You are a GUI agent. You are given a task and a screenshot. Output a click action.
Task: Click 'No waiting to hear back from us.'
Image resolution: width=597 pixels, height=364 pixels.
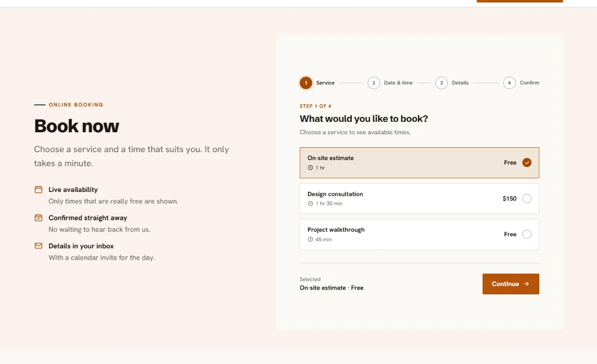99,230
